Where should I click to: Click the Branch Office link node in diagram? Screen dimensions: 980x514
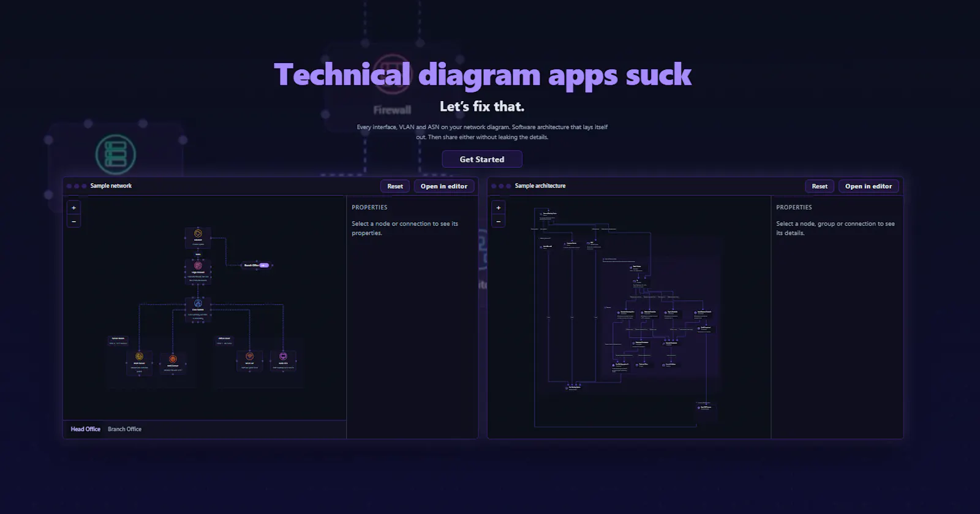pos(256,265)
